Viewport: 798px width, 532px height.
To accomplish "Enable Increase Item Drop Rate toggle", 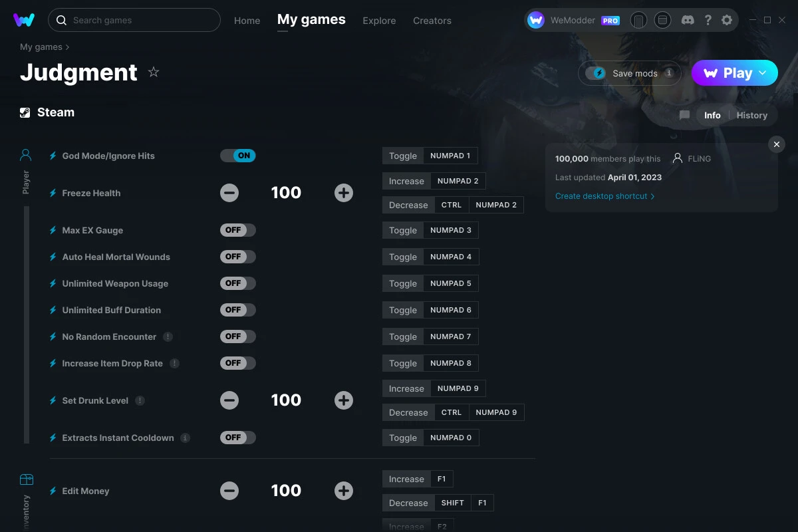I will [x=238, y=363].
